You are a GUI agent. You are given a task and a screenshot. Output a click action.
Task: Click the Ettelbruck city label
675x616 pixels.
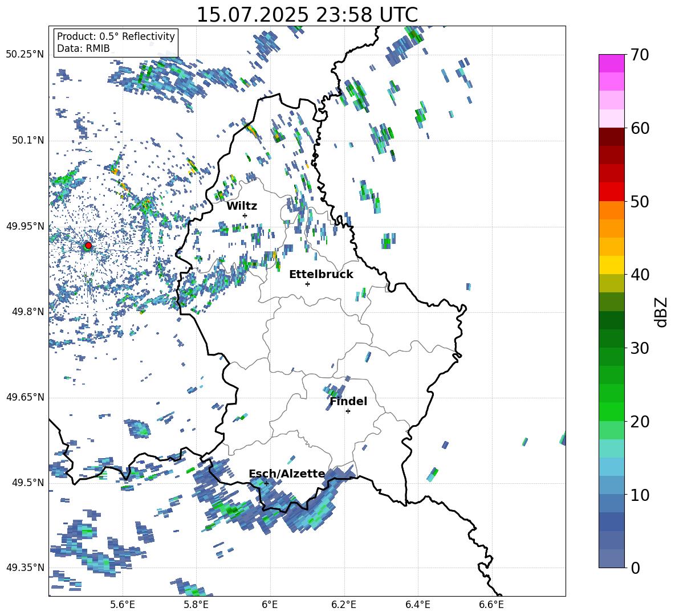(321, 275)
